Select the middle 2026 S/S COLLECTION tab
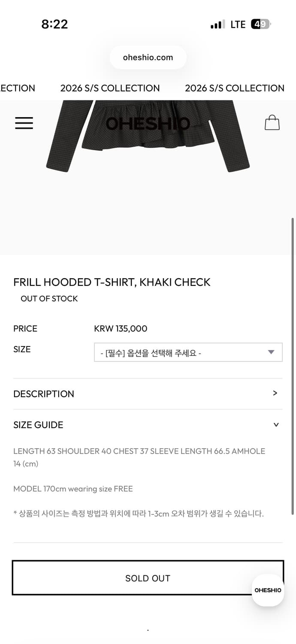The height and width of the screenshot is (644, 296). point(110,88)
